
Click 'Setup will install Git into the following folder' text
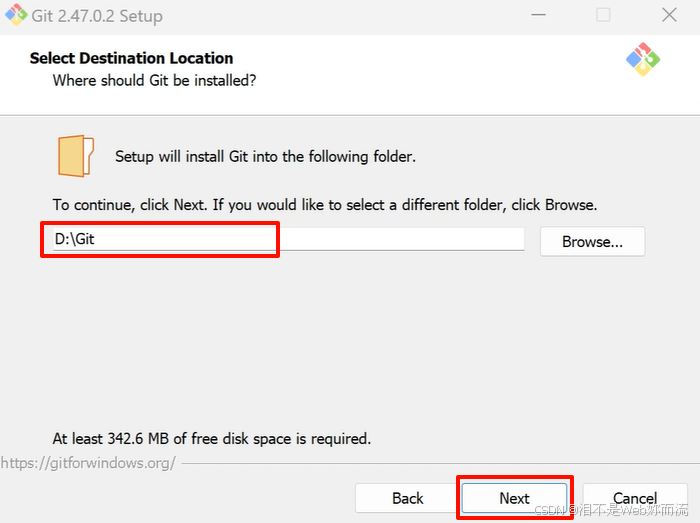[265, 157]
